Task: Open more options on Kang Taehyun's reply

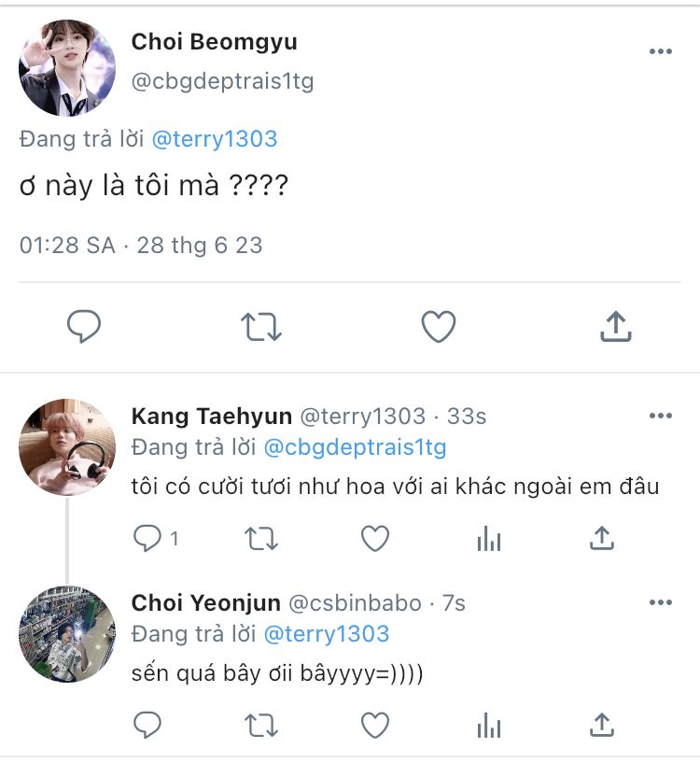Action: point(661,416)
